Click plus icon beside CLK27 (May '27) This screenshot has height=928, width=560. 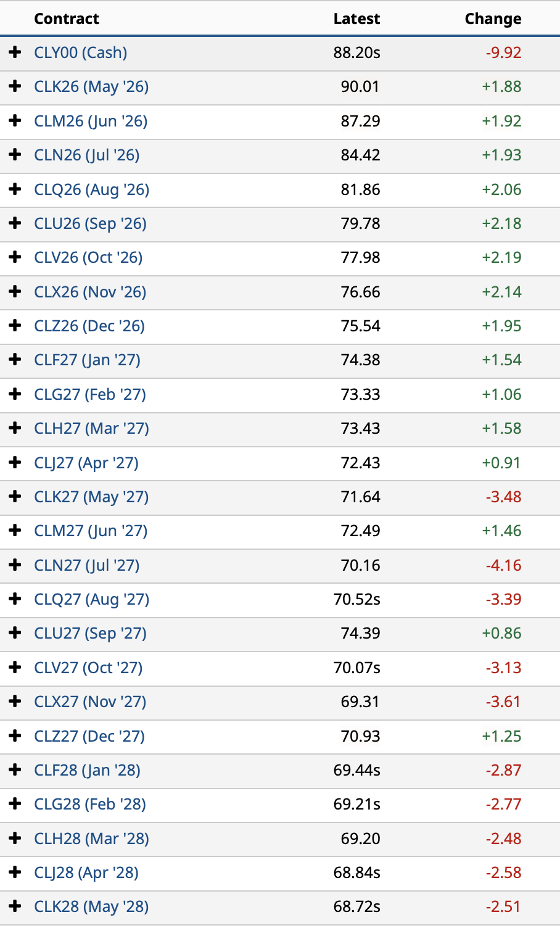point(15,497)
